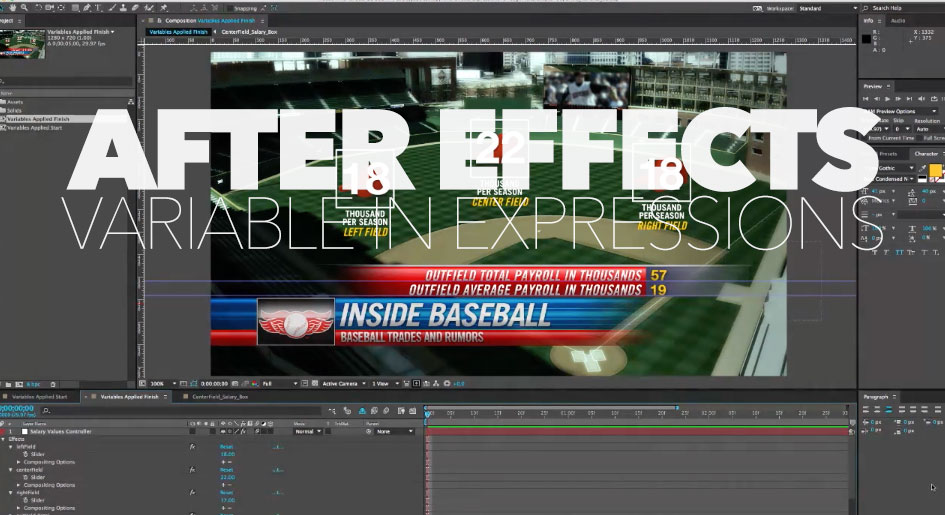Select the Eraser tool
Viewport: 945px width, 515px height.
[x=135, y=8]
